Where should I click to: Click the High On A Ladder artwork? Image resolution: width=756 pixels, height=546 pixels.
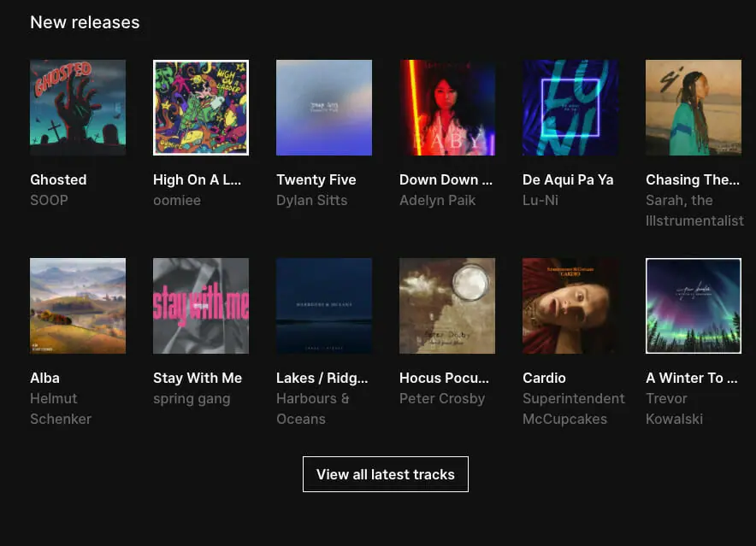click(201, 108)
